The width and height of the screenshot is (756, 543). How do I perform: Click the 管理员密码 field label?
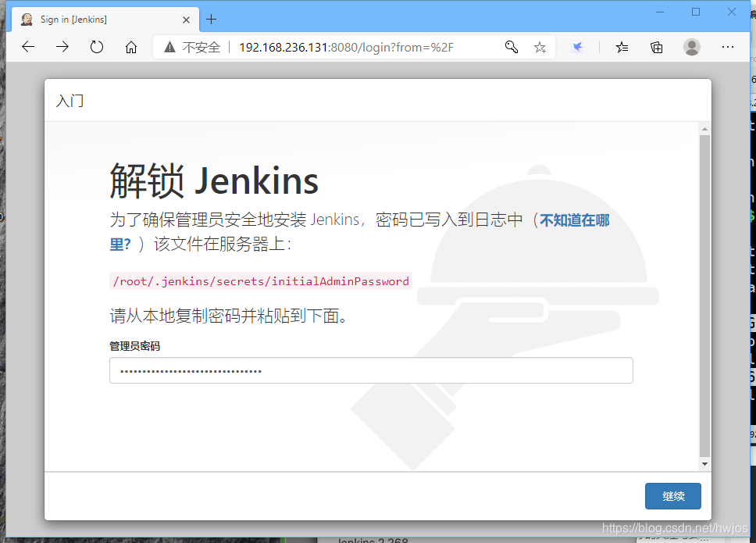point(134,346)
